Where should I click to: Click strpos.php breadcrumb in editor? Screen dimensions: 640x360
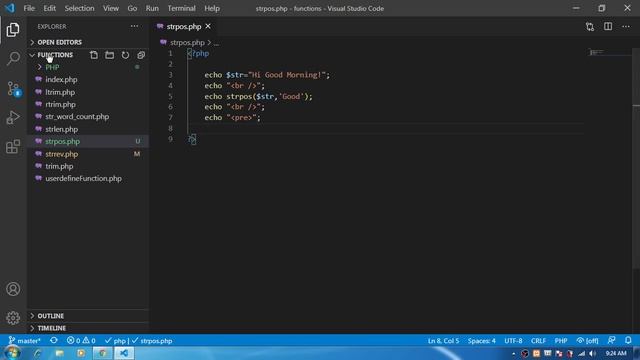[x=187, y=42]
